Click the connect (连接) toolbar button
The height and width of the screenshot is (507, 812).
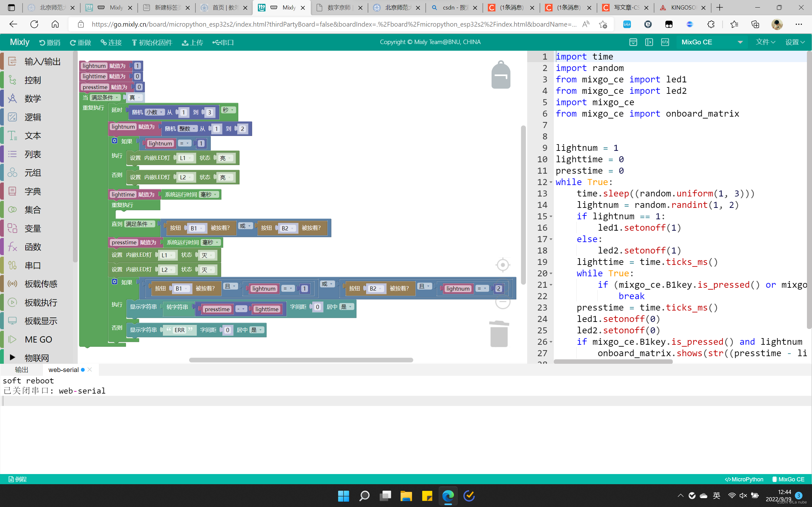[111, 42]
